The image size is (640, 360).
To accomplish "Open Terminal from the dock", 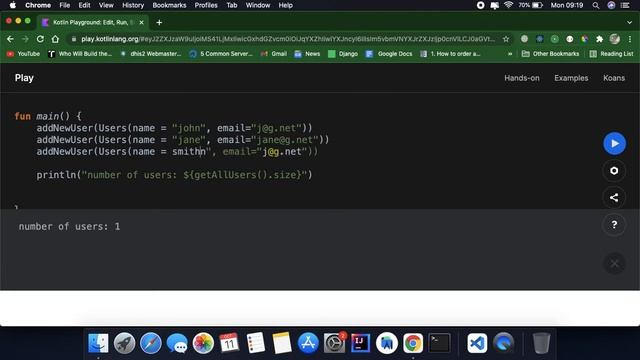I will click(x=439, y=343).
